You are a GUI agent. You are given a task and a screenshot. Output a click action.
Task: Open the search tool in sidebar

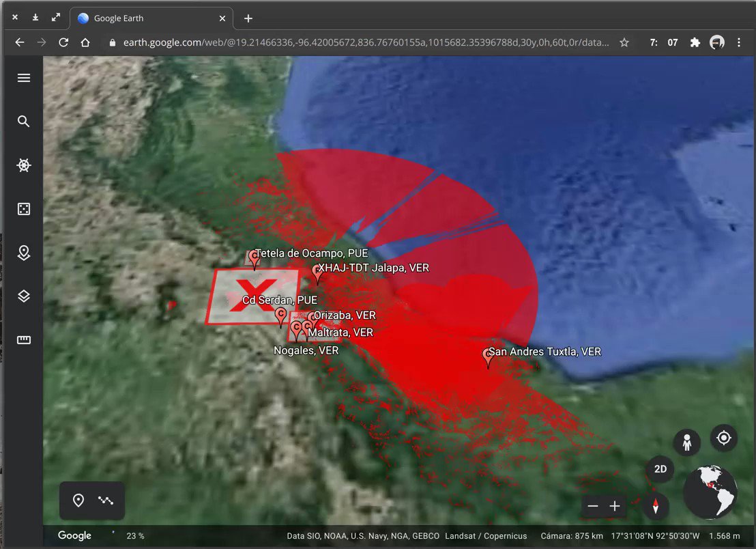pyautogui.click(x=24, y=122)
